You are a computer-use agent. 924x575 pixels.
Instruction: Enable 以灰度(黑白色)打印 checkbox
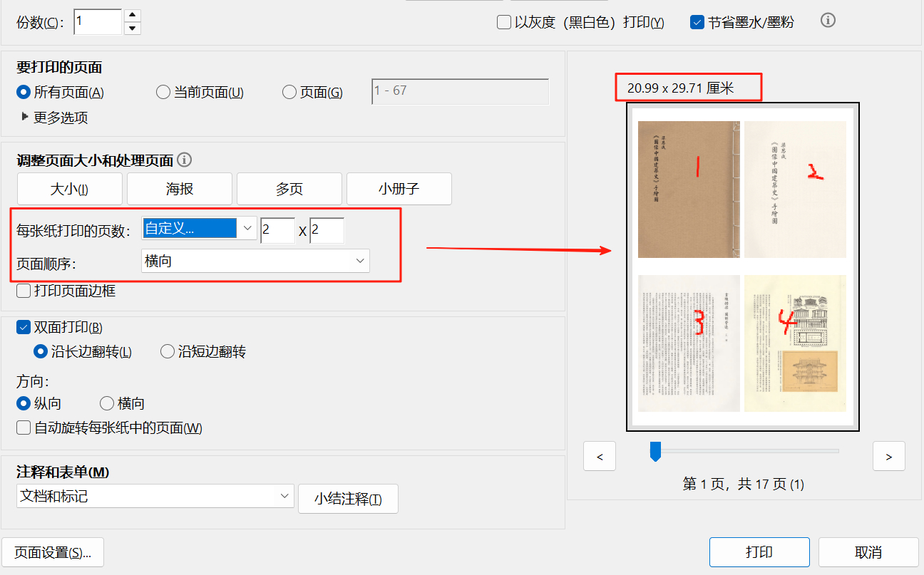point(504,22)
